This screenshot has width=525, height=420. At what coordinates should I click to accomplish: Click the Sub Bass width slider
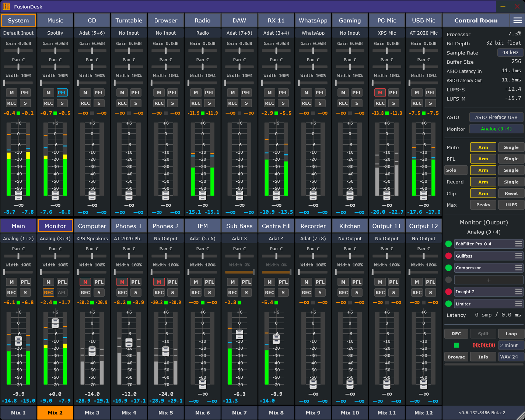pos(239,272)
